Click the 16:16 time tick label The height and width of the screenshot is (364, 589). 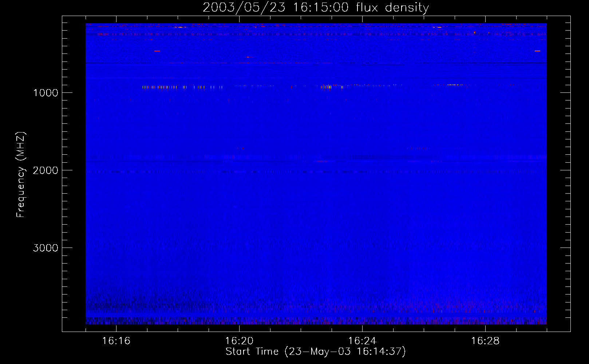(116, 341)
